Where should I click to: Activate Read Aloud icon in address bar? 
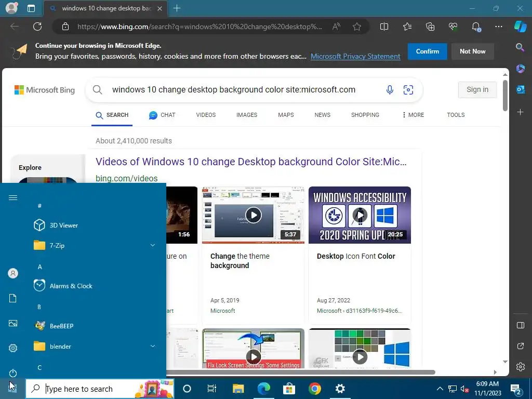point(336,26)
